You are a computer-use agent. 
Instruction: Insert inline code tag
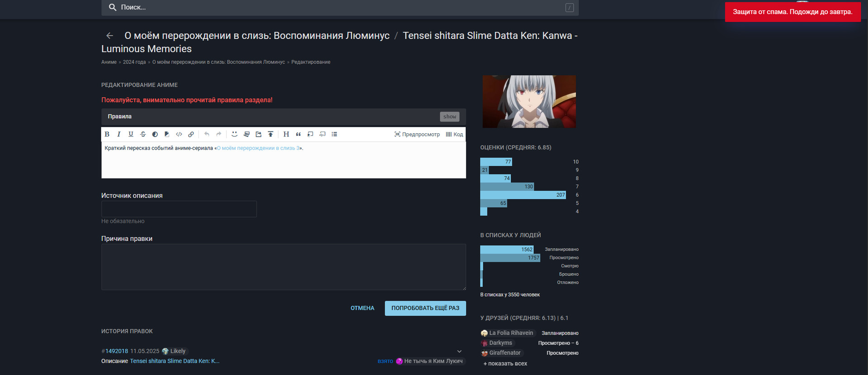pos(179,134)
